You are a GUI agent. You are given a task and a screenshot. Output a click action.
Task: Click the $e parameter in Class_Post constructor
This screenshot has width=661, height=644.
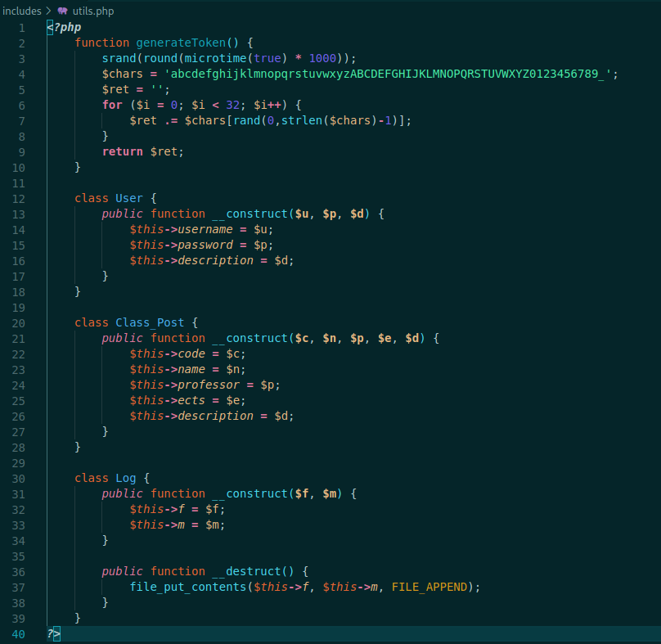point(384,338)
